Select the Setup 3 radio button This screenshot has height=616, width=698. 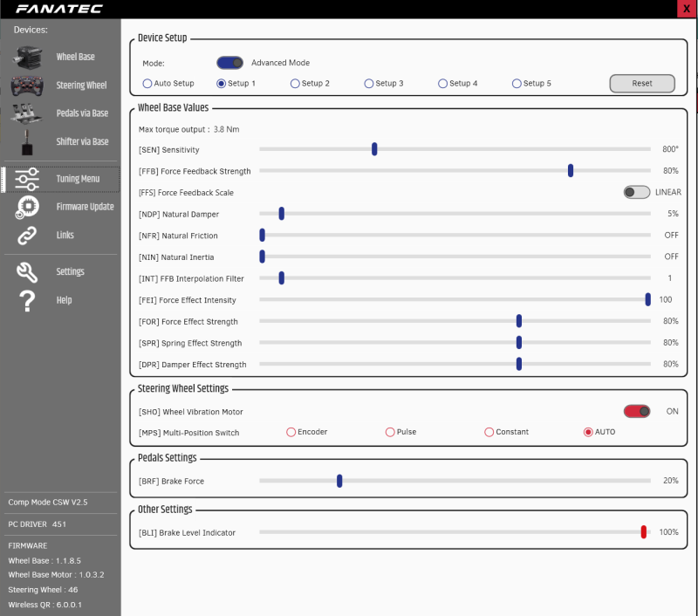369,83
